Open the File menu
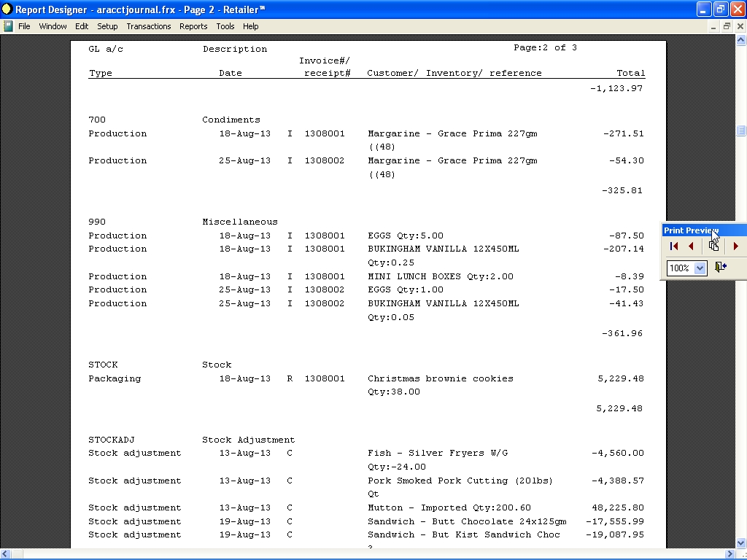Screen dimensions: 747x560 (24, 26)
